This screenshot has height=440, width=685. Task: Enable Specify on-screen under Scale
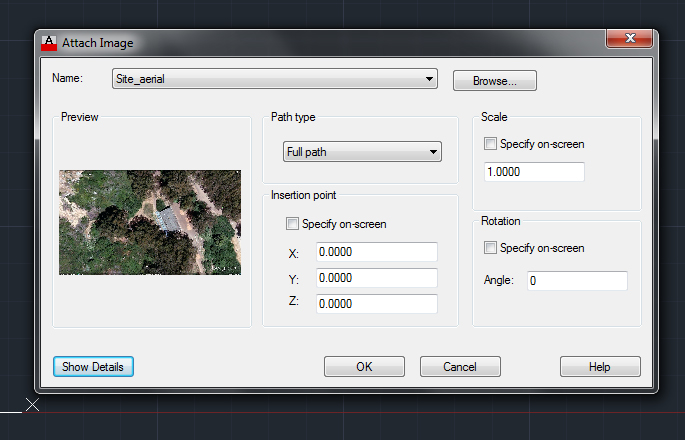[490, 144]
